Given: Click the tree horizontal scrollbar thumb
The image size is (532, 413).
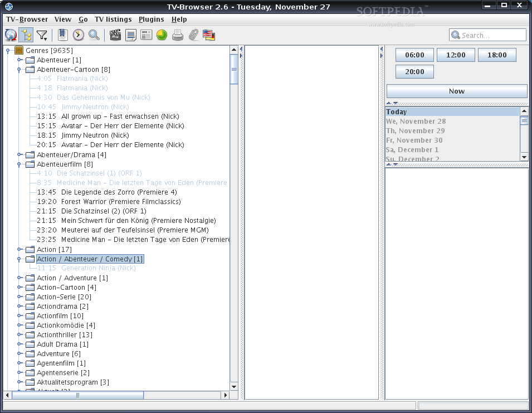Looking at the screenshot, I should point(77,395).
